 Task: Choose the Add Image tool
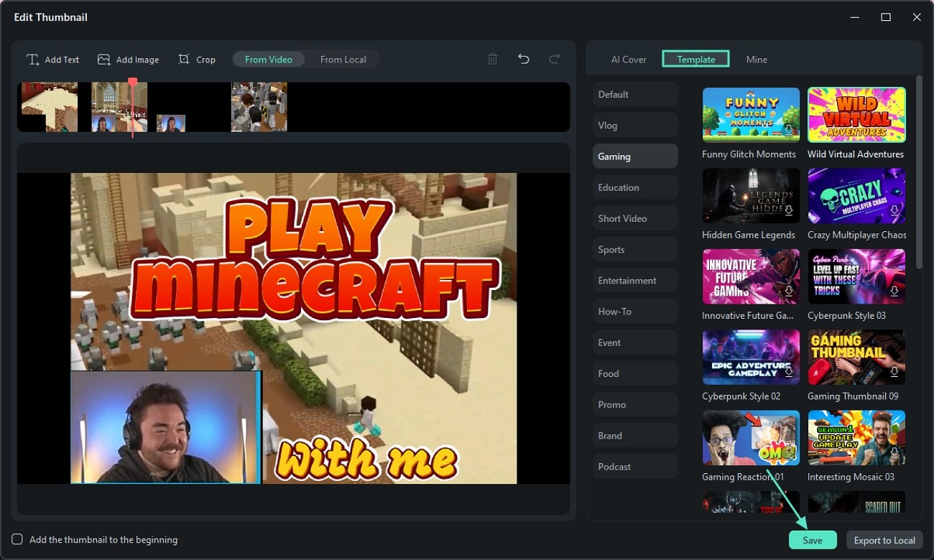click(x=129, y=60)
